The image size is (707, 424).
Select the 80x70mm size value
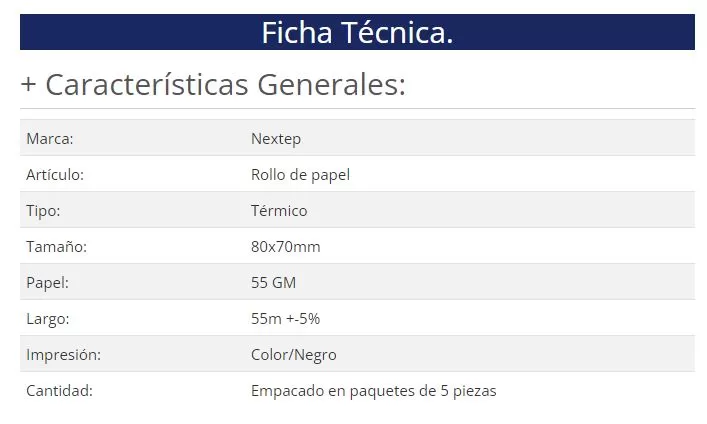click(x=285, y=246)
